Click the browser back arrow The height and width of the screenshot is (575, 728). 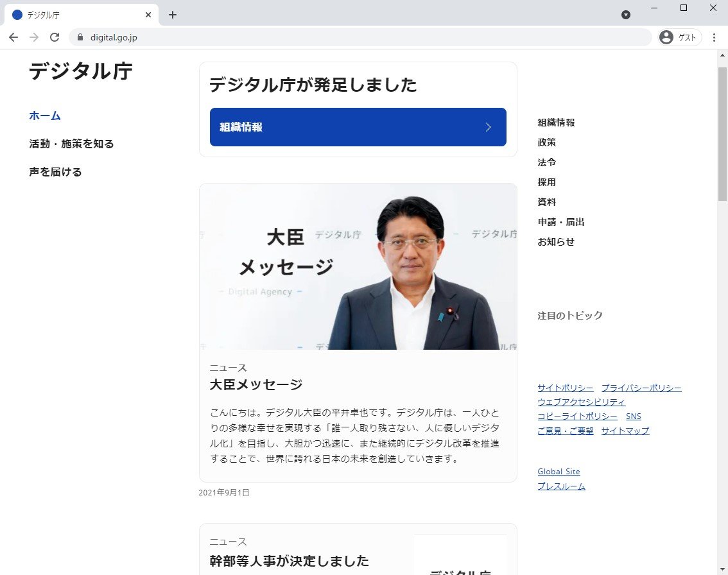(13, 37)
